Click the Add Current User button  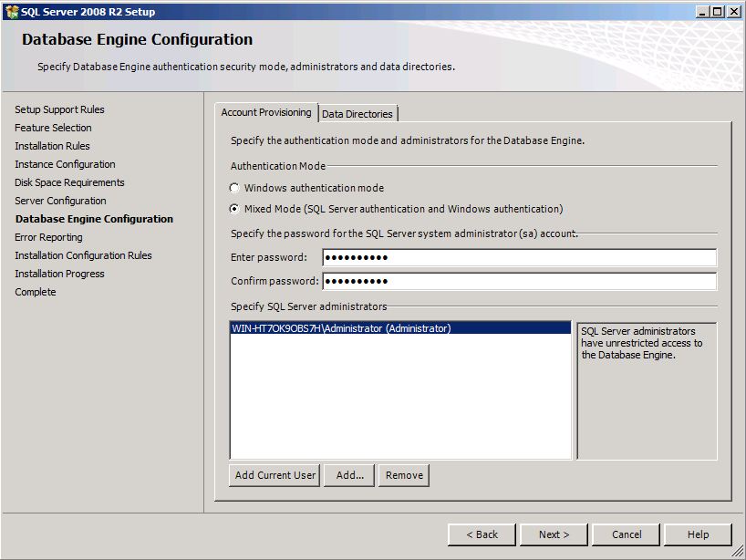(274, 475)
